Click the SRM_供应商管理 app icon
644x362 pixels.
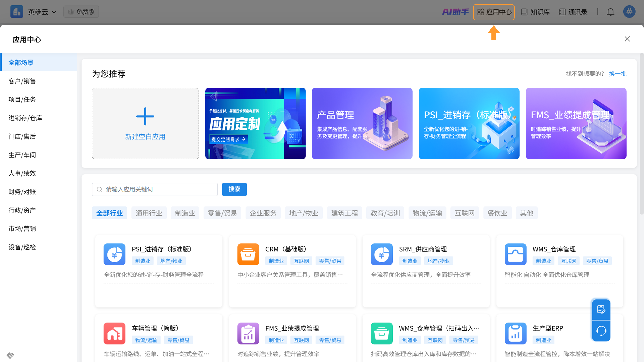point(382,254)
